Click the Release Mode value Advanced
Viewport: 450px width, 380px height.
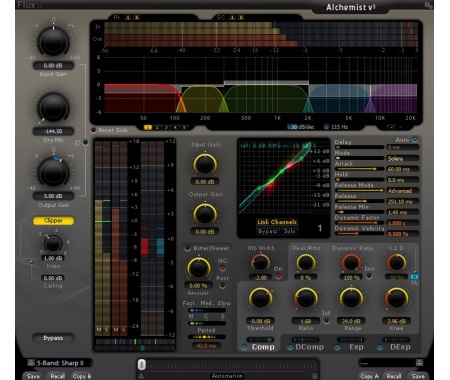point(402,191)
